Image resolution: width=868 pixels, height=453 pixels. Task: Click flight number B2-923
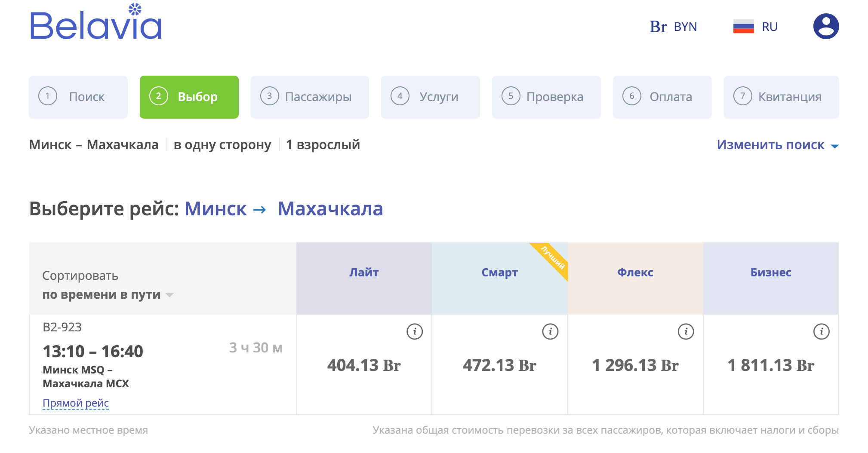[62, 328]
